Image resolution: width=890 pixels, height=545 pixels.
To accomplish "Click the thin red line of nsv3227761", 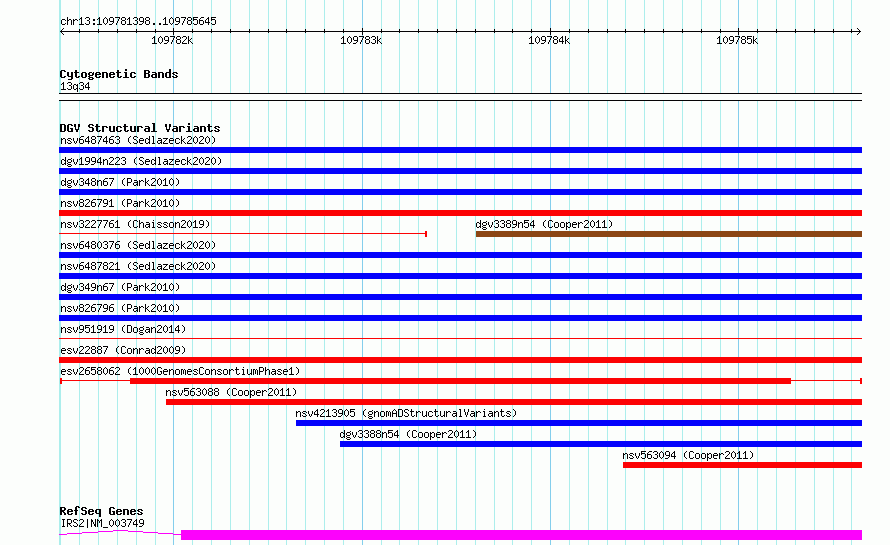I will click(x=243, y=234).
